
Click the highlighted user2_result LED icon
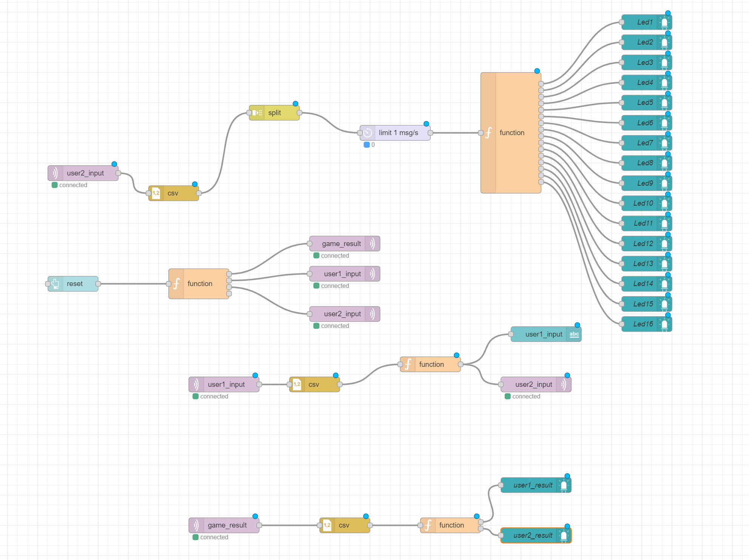564,535
